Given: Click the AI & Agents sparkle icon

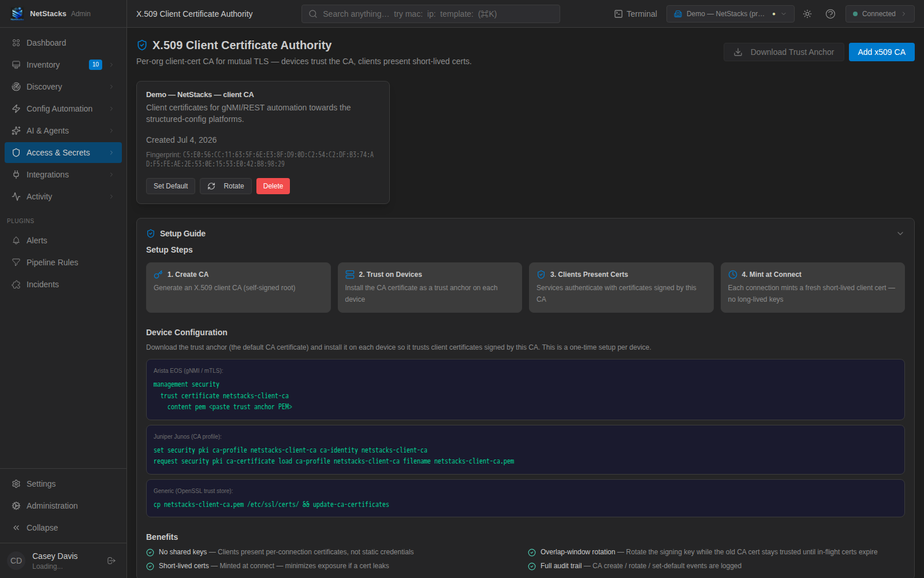Looking at the screenshot, I should pos(16,131).
